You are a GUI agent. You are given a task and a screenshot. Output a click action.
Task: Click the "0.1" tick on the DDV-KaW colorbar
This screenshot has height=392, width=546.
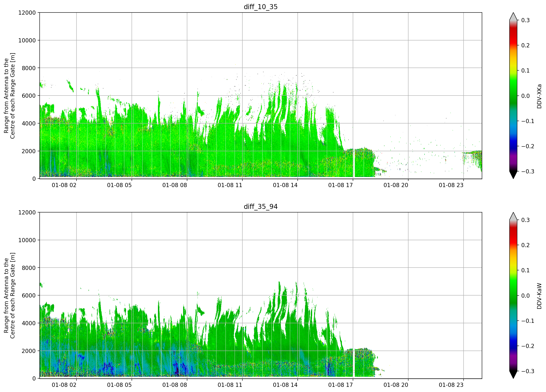pos(526,270)
